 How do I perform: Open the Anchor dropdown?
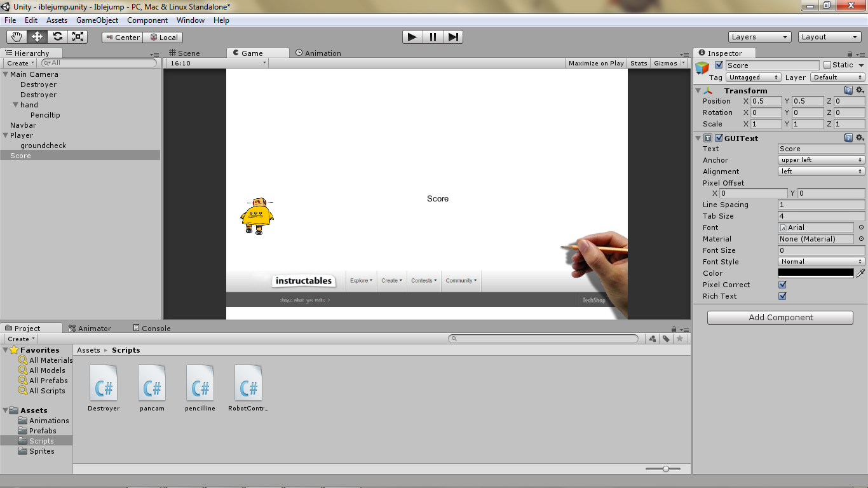tap(822, 160)
